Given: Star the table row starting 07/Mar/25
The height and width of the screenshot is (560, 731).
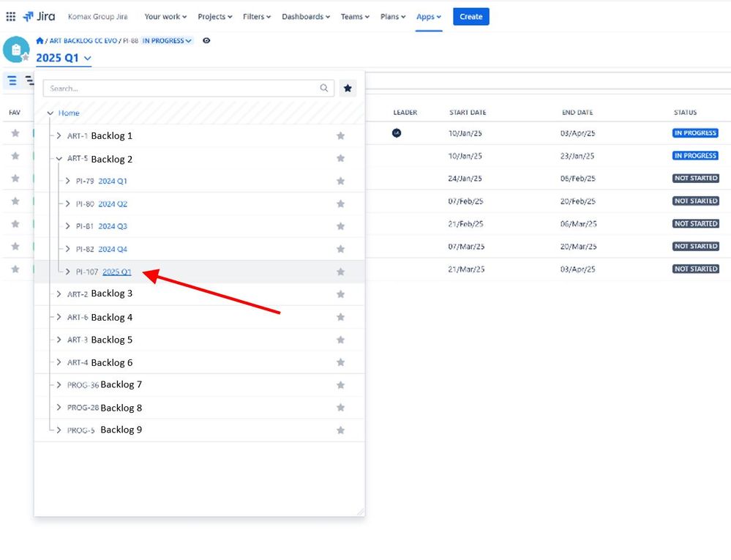Looking at the screenshot, I should pyautogui.click(x=15, y=246).
